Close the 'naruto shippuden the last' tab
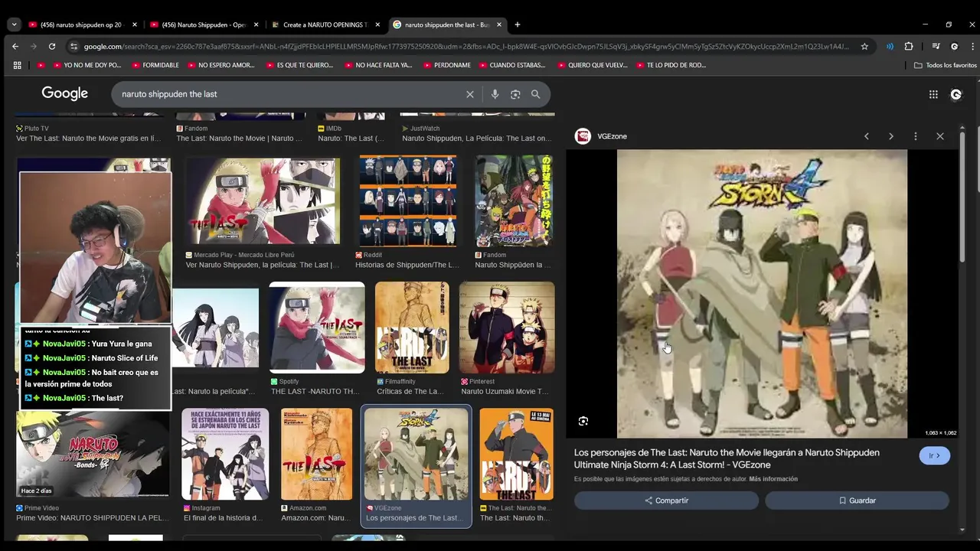 499,24
